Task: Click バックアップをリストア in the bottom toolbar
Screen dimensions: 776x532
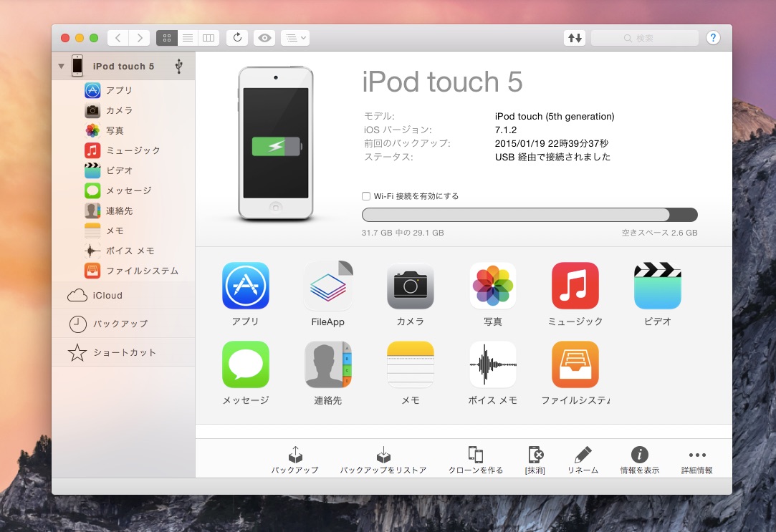Action: [x=383, y=460]
